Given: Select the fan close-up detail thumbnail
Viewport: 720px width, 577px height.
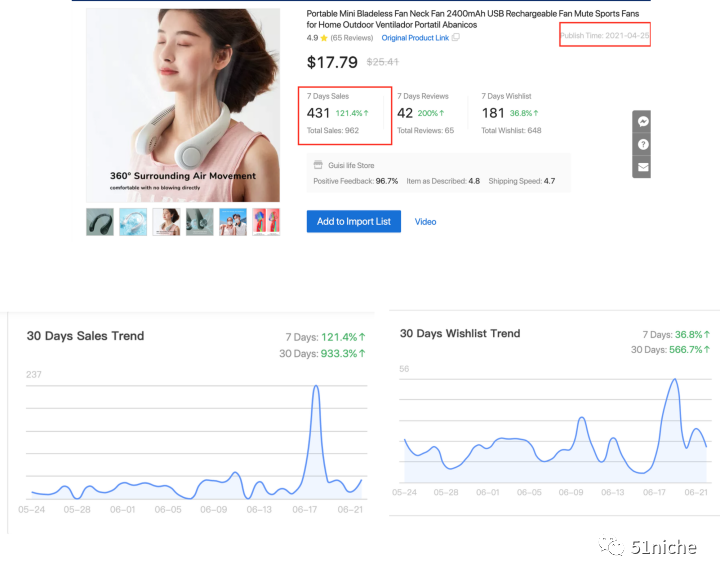Looking at the screenshot, I should [x=200, y=222].
